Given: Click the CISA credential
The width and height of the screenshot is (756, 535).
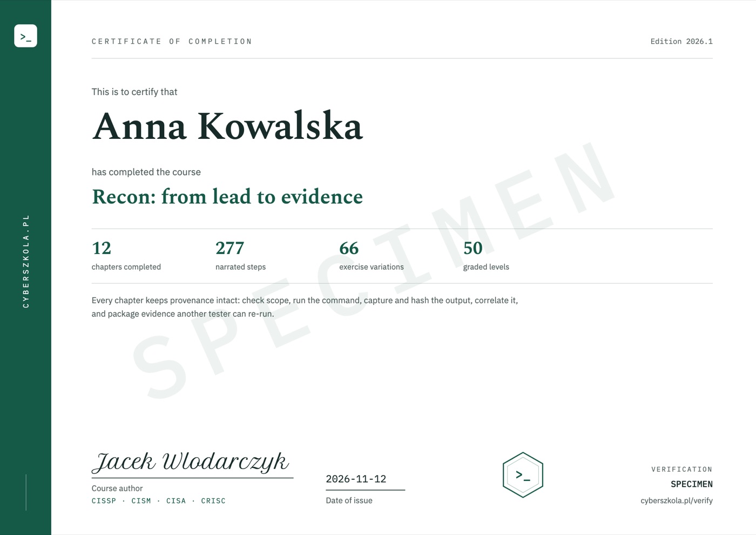Looking at the screenshot, I should pos(176,501).
